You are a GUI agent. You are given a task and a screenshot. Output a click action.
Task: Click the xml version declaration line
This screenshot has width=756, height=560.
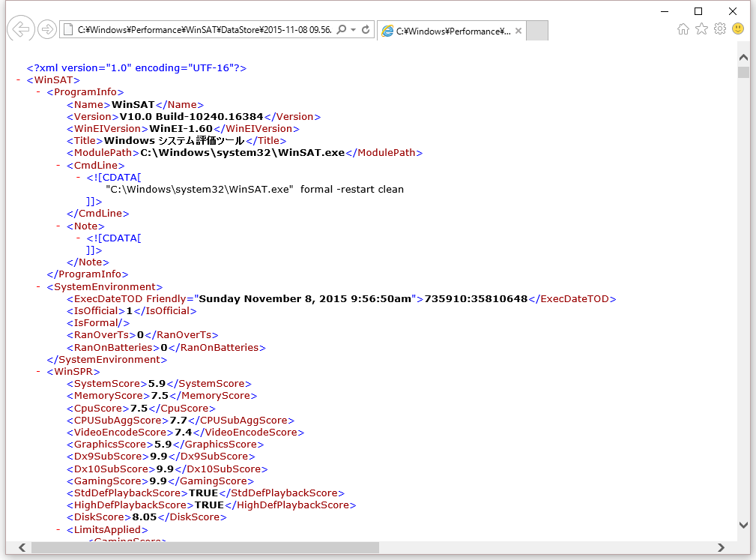pyautogui.click(x=136, y=68)
